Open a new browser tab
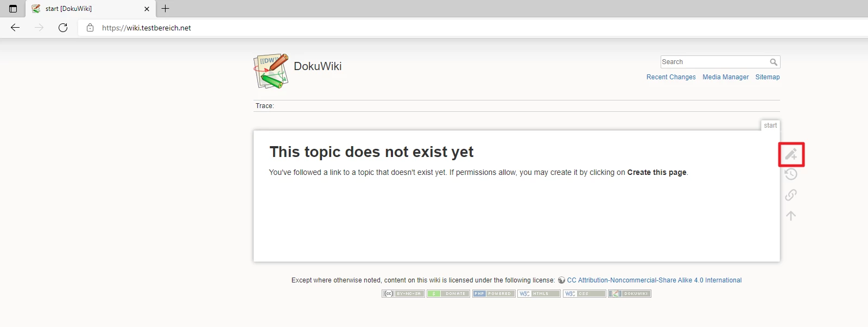Screen dimensions: 868x327 coord(166,9)
